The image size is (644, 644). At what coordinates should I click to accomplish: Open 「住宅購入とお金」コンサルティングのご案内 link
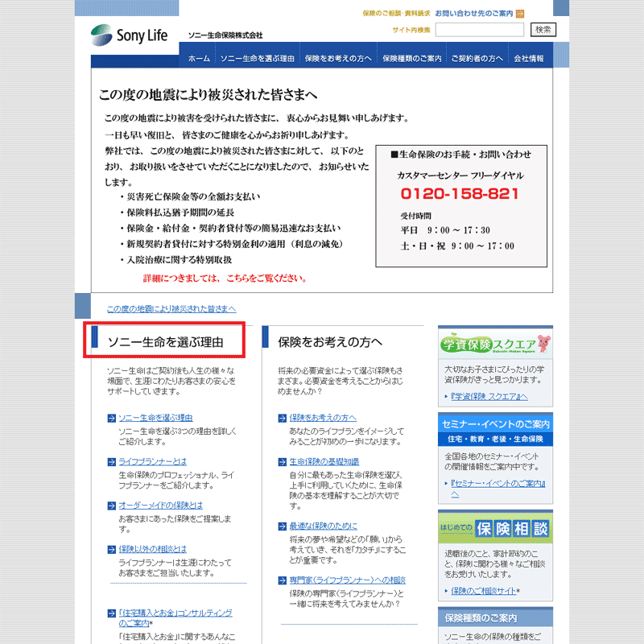pyautogui.click(x=175, y=618)
